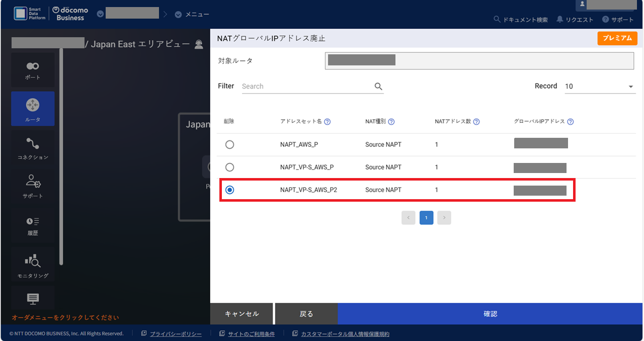Select the NAPT_VP-S_AWS_P2 radio button

[x=229, y=190]
